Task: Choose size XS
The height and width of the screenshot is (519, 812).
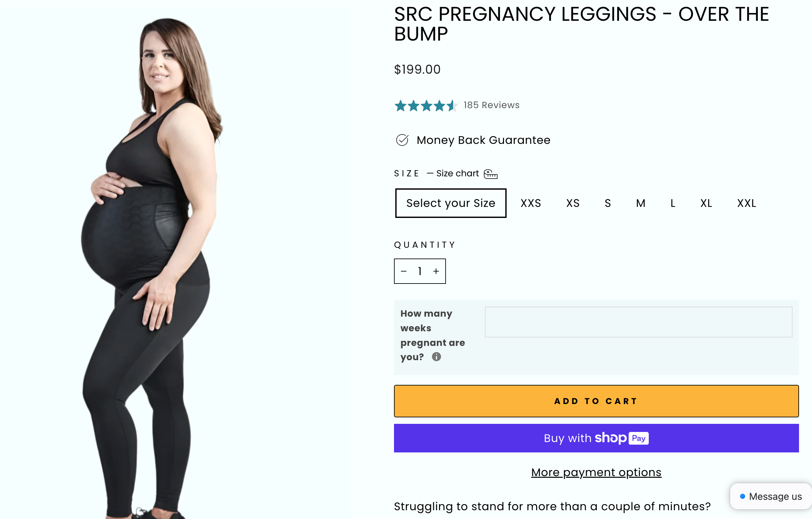Action: [572, 203]
